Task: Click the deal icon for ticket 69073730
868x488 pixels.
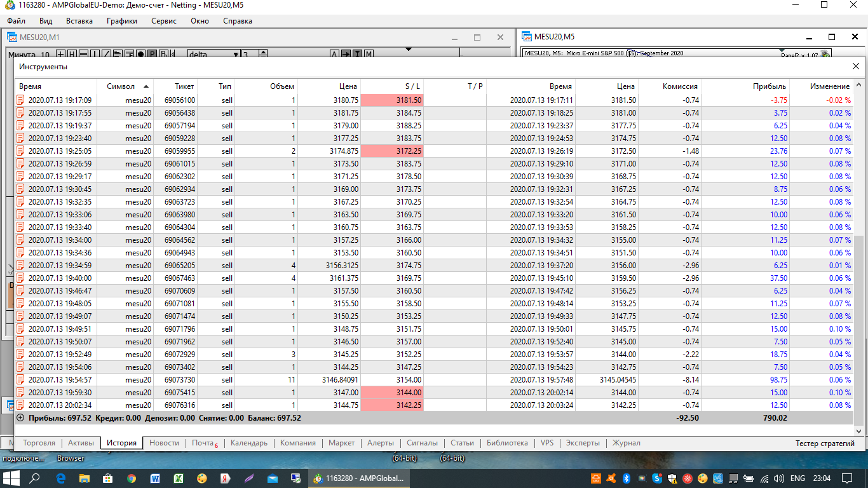Action: (x=21, y=379)
